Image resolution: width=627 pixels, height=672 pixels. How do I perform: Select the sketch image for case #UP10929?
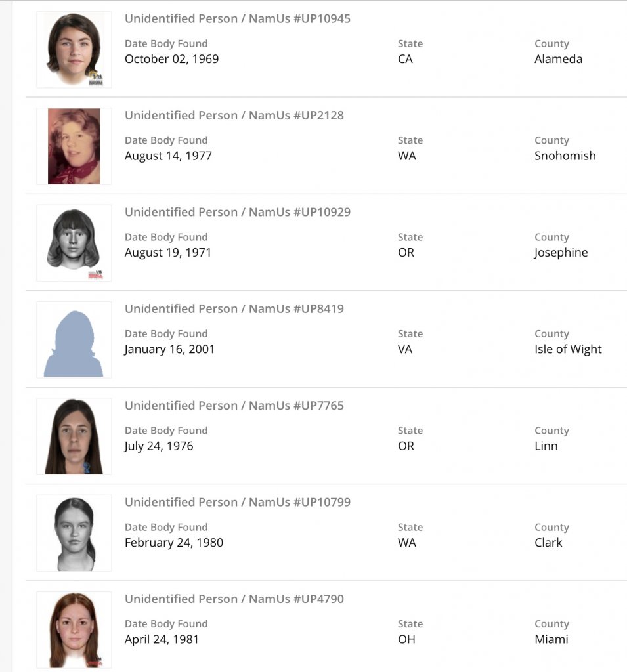[74, 243]
